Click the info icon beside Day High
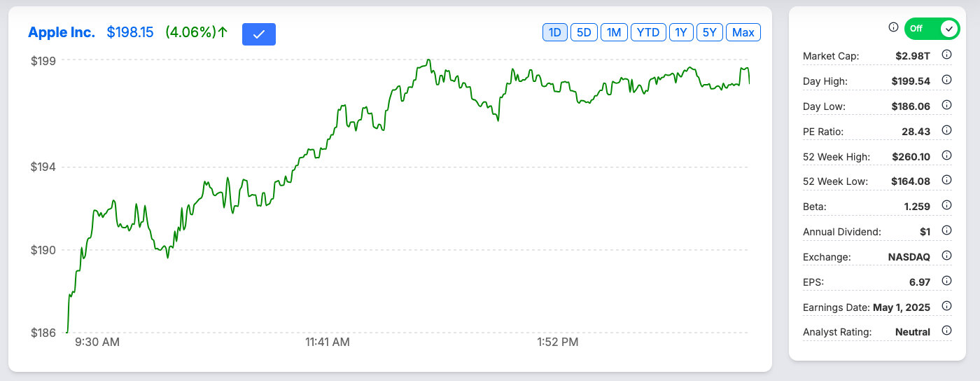Image resolution: width=980 pixels, height=381 pixels. pyautogui.click(x=946, y=80)
